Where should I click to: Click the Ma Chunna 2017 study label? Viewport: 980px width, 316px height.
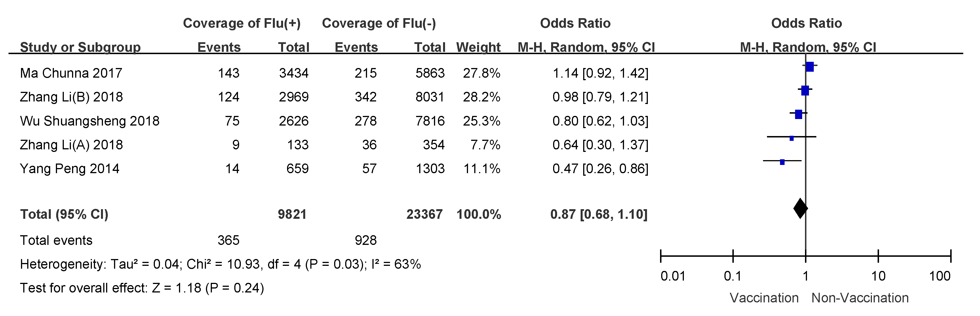(x=71, y=73)
